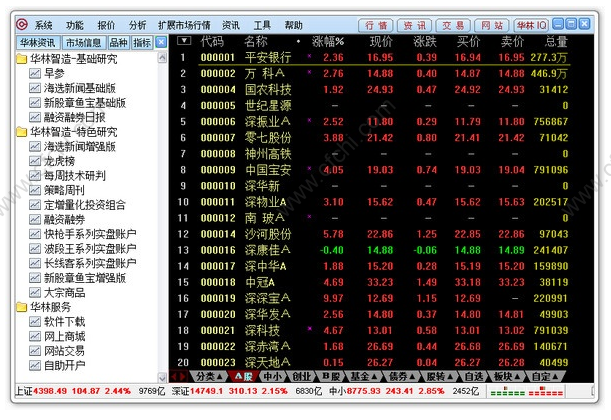Open the 资讯 menu
This screenshot has width=611, height=420.
point(231,25)
